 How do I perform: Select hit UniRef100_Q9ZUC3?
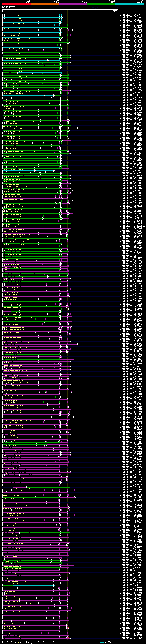point(131,108)
